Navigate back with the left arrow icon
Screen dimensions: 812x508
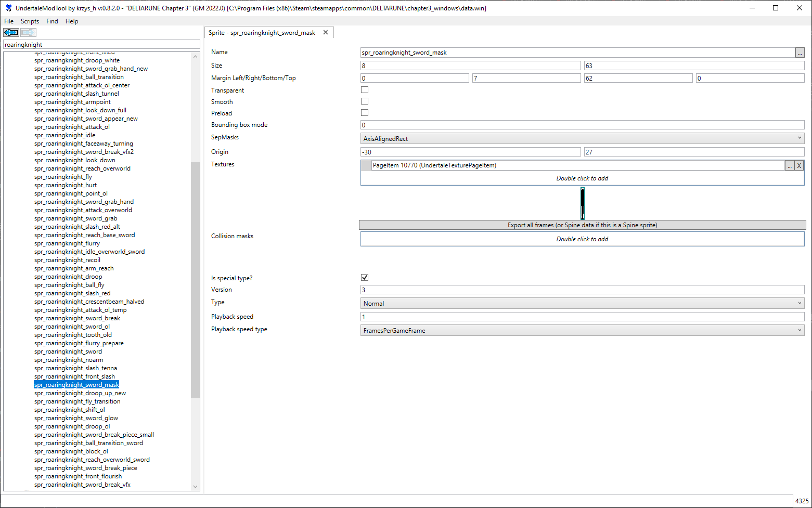(x=11, y=33)
